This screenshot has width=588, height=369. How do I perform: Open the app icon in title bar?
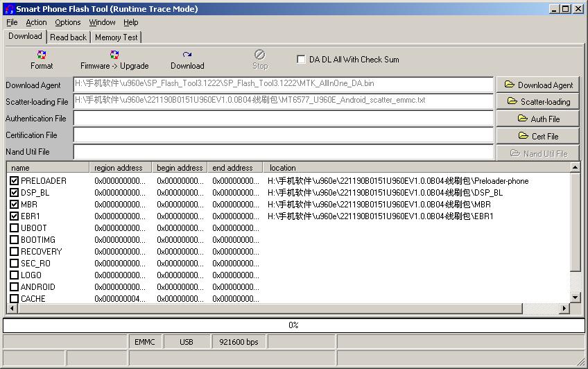(x=9, y=9)
